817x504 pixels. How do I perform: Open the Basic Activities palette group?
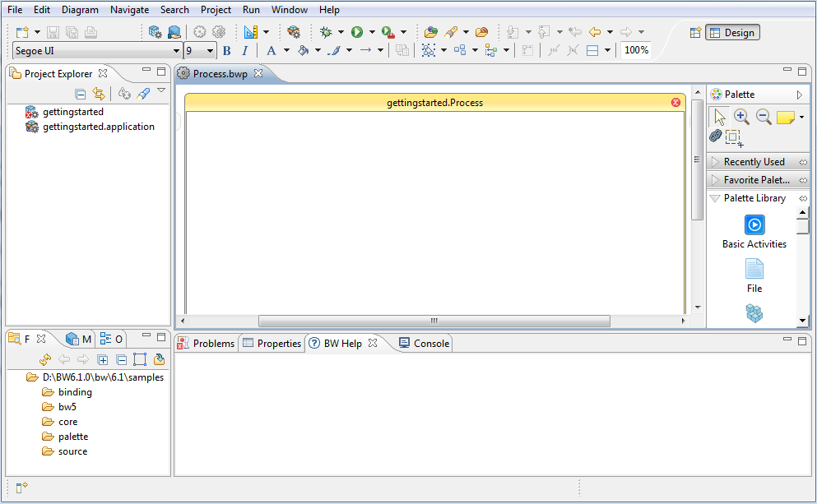754,231
